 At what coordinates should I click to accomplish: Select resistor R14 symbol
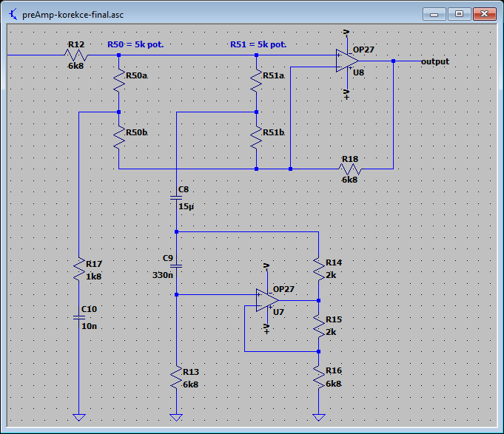318,269
